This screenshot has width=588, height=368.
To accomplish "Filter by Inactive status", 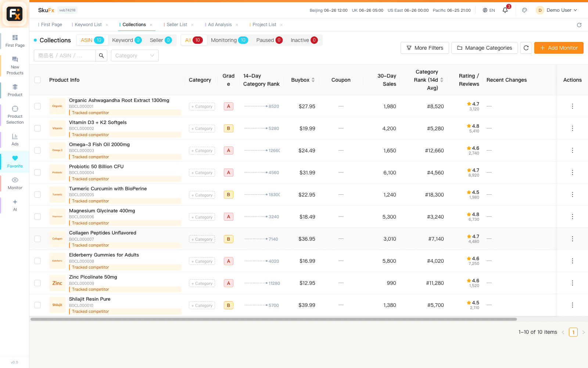I will click(x=304, y=40).
